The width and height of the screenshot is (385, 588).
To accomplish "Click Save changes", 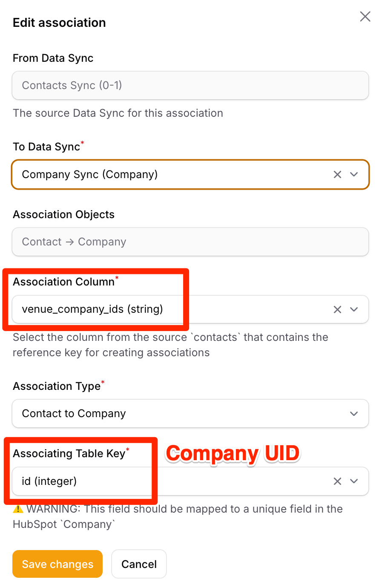I will coord(57,564).
